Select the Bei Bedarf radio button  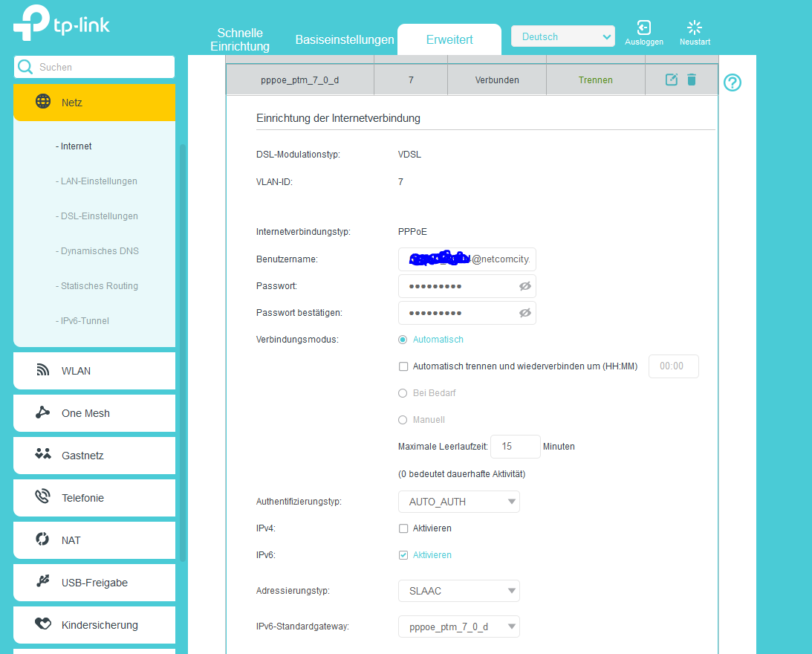[x=403, y=393]
